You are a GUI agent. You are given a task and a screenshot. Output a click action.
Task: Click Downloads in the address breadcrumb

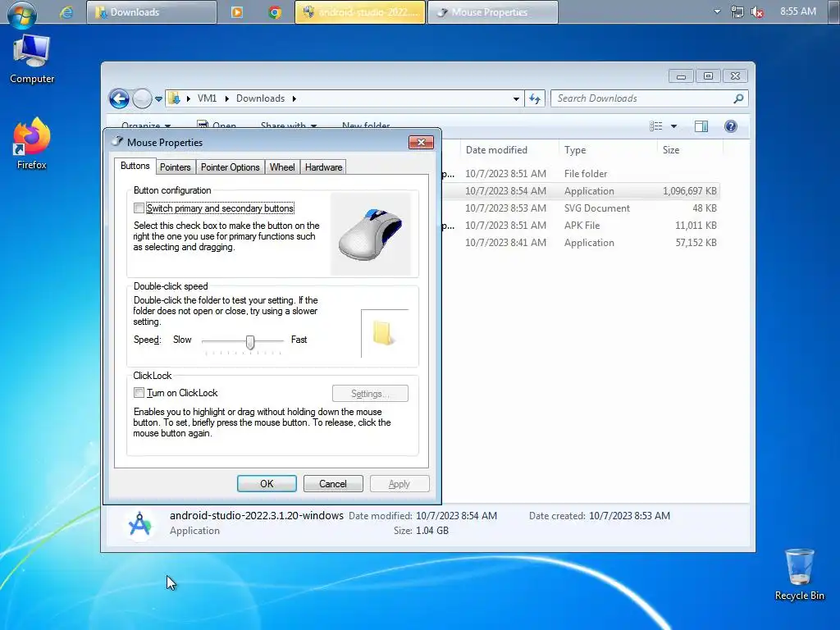(x=260, y=98)
